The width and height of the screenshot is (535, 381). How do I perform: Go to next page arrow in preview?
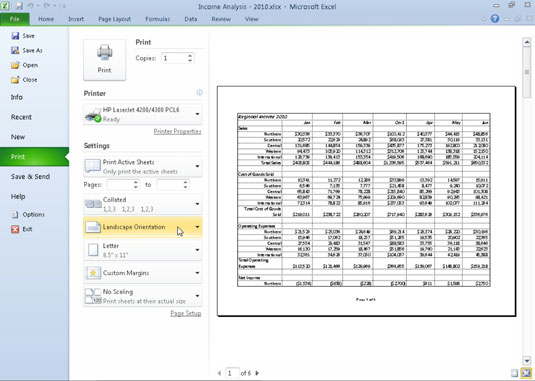(x=257, y=373)
